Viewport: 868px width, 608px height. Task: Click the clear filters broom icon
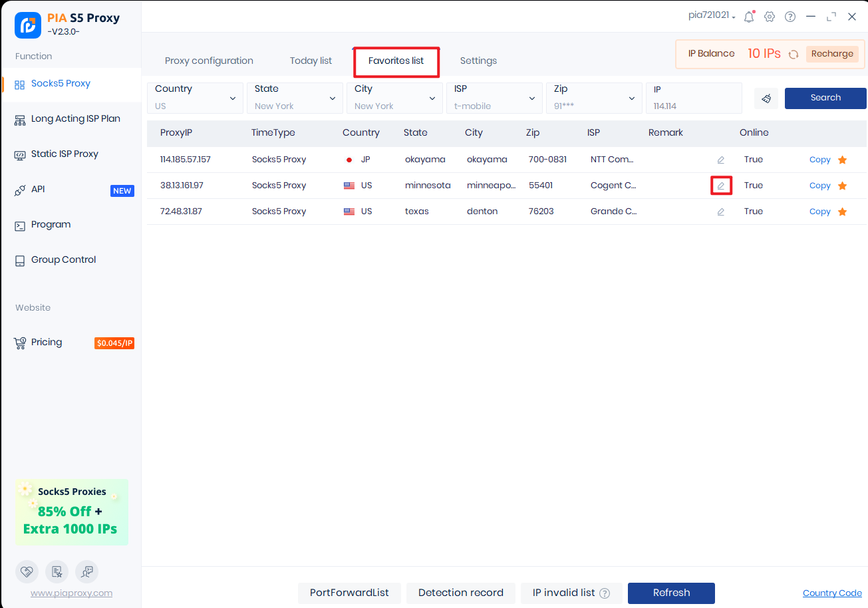tap(766, 98)
